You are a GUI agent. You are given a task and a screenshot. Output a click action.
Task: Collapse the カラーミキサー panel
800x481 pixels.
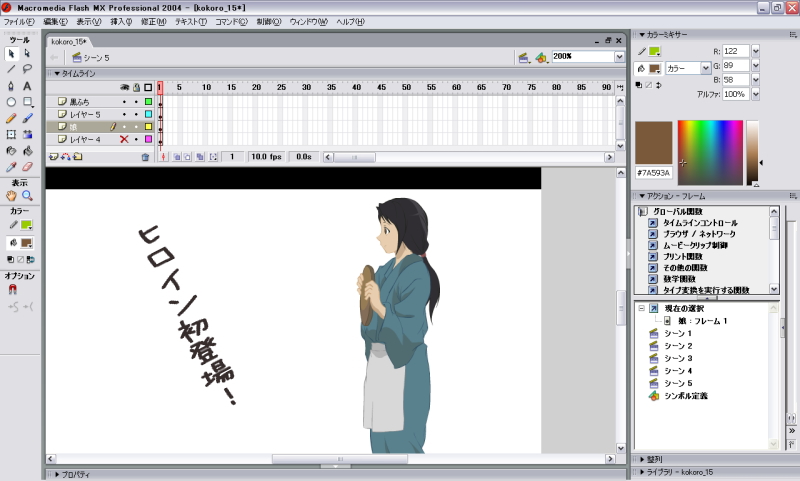[642, 35]
